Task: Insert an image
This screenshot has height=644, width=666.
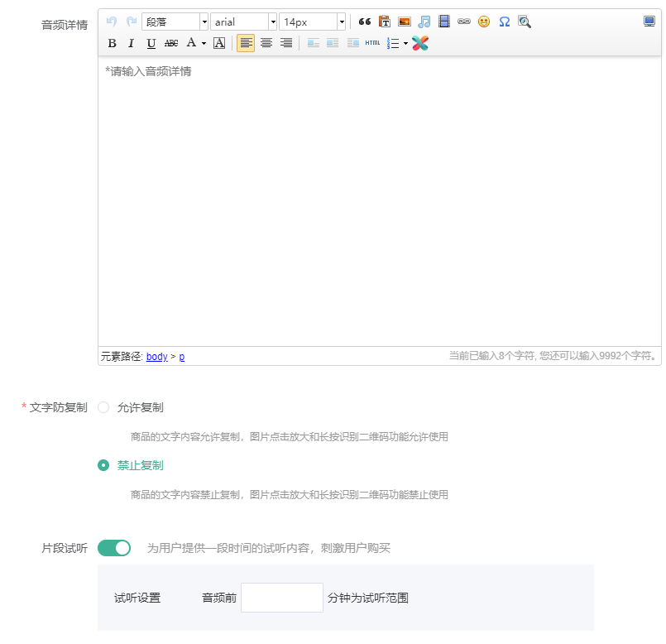Action: [x=405, y=22]
